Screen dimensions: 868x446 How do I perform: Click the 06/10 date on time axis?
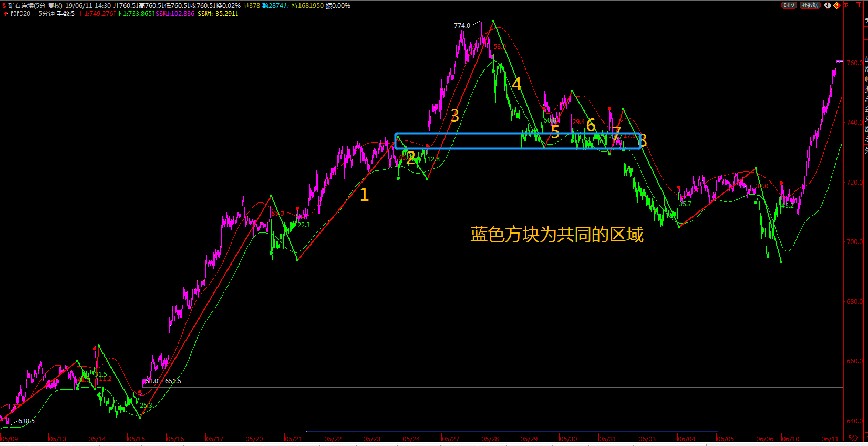(x=791, y=439)
